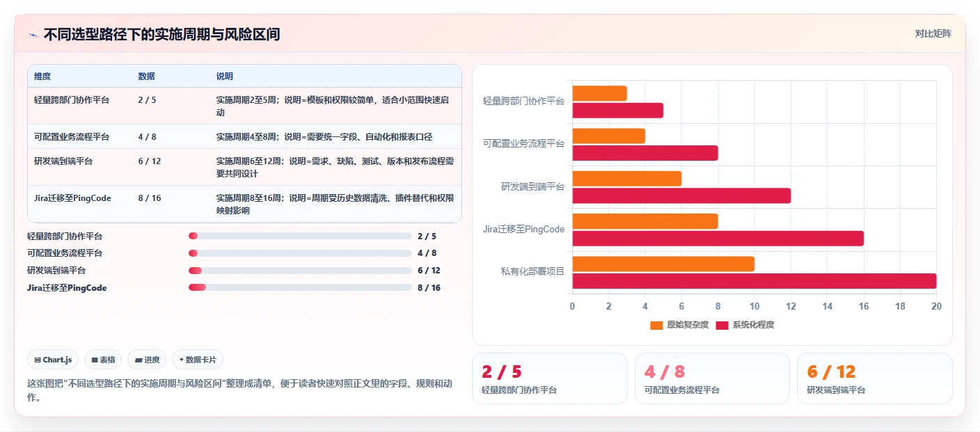Click the 对比矩阵 label in header

tap(933, 33)
